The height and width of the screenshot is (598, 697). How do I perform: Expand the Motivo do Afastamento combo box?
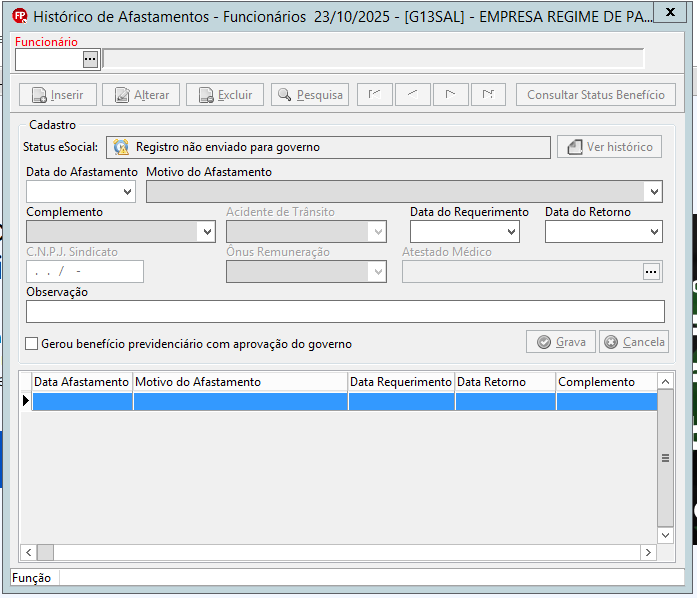pyautogui.click(x=654, y=192)
